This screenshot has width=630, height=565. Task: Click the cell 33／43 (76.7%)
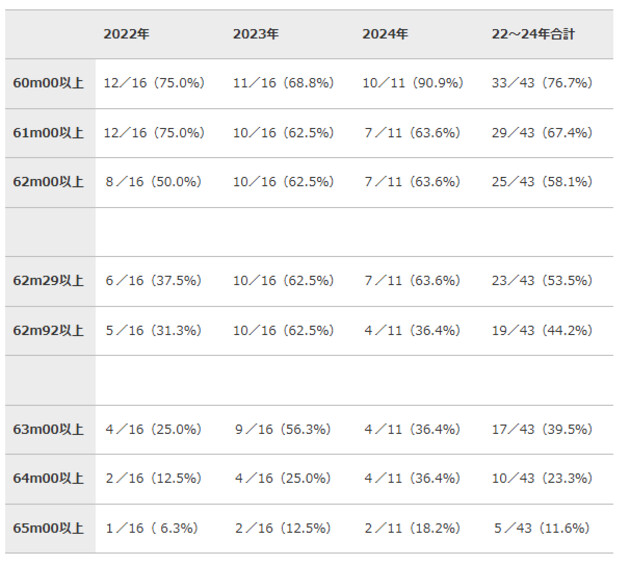(x=542, y=83)
